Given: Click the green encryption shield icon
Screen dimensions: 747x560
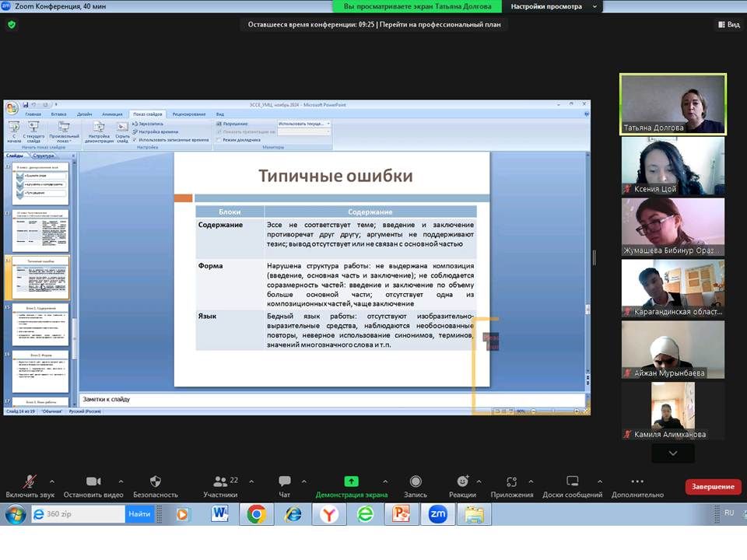Looking at the screenshot, I should (12, 24).
